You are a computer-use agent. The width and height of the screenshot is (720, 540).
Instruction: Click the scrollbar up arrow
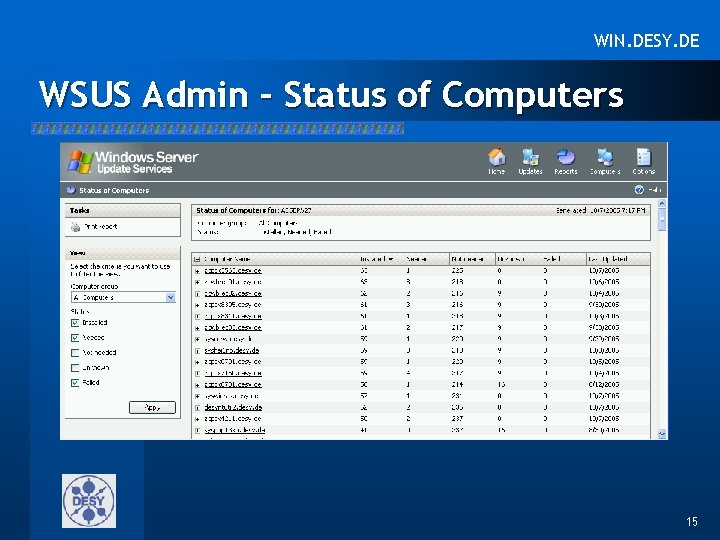(x=662, y=203)
